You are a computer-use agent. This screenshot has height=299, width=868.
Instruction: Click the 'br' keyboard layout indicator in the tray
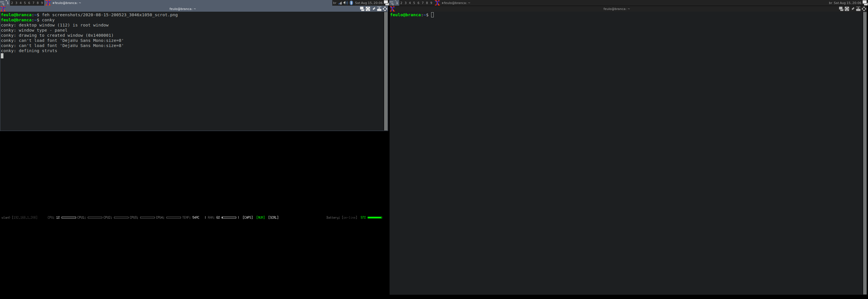click(335, 3)
